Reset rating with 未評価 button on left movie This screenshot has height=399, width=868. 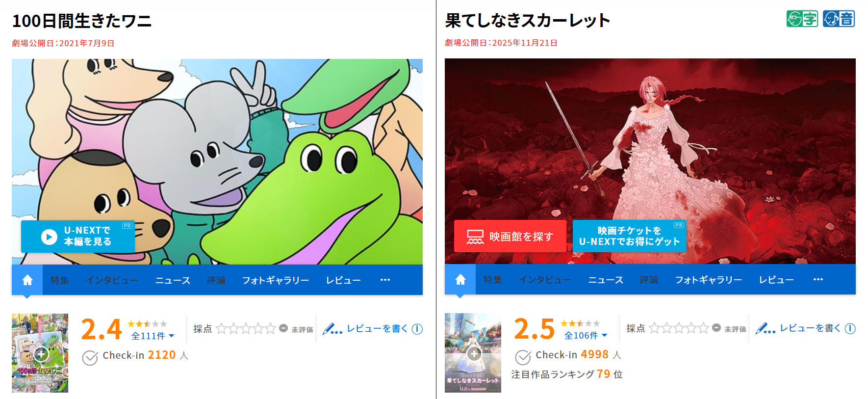(297, 329)
